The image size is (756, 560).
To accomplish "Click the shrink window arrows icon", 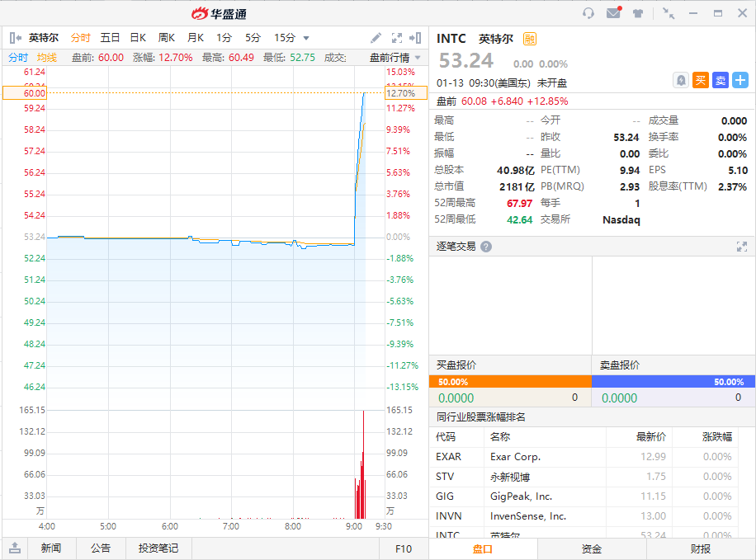I will [x=669, y=13].
